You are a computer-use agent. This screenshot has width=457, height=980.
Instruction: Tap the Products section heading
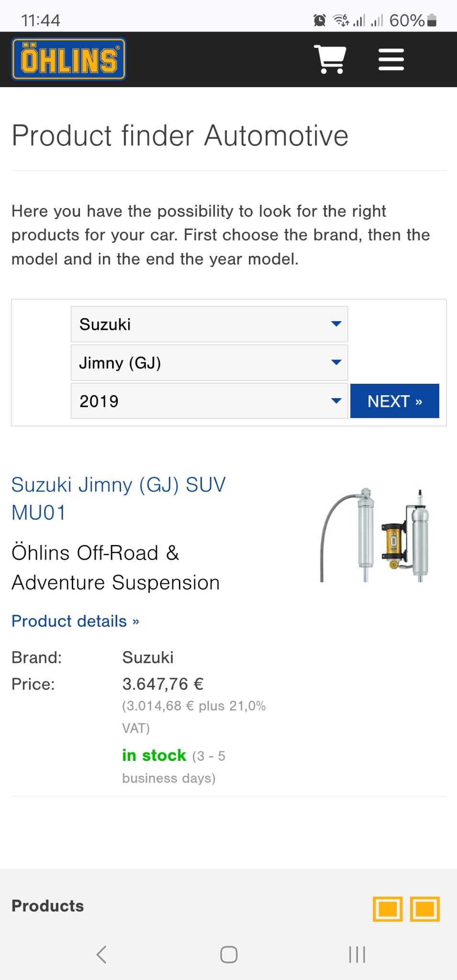[48, 906]
